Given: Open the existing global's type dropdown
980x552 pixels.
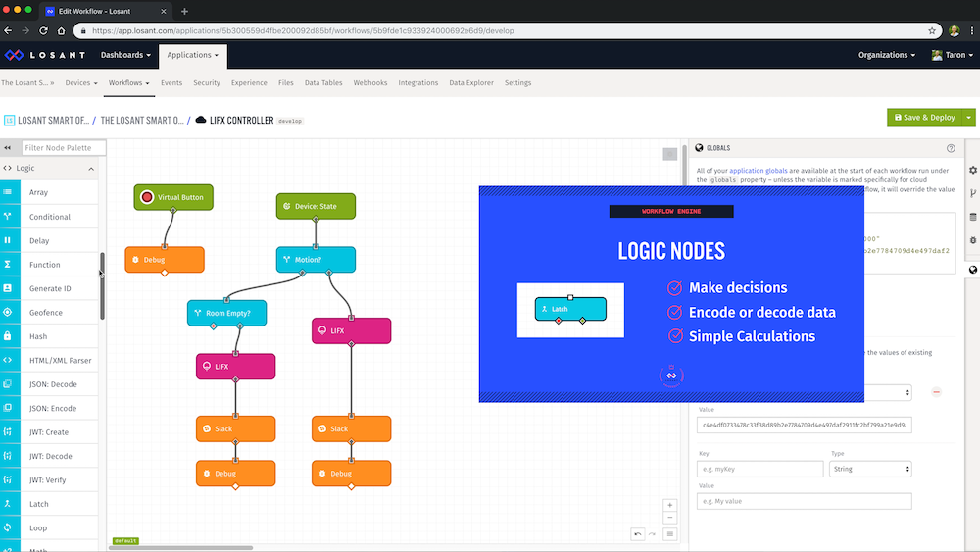Looking at the screenshot, I should coord(888,392).
